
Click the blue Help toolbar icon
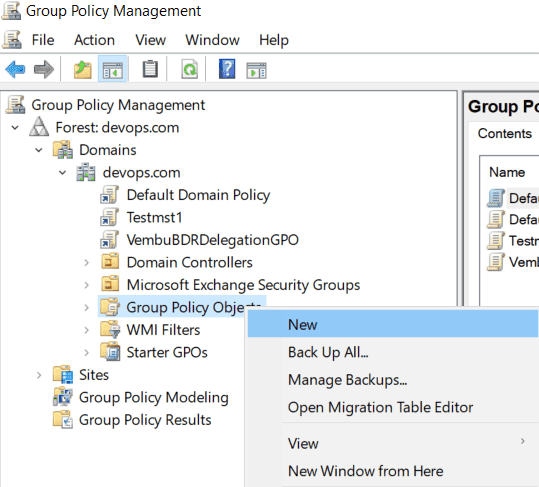(x=227, y=69)
